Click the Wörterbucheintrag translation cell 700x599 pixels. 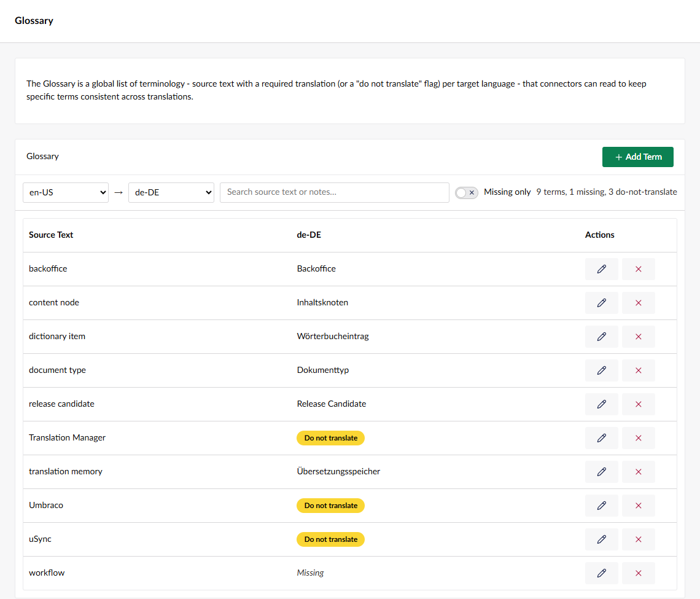pyautogui.click(x=333, y=336)
